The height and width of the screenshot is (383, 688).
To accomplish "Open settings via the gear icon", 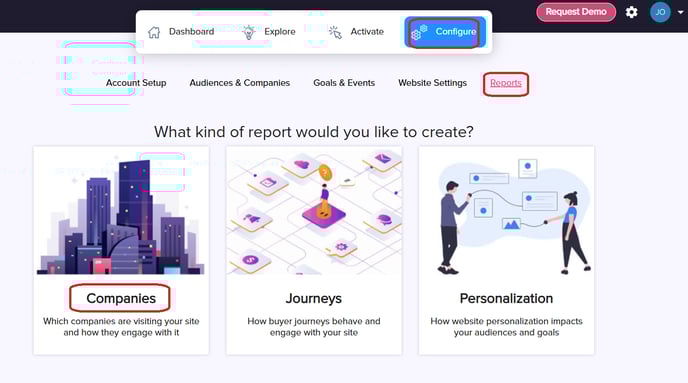I will click(x=631, y=12).
